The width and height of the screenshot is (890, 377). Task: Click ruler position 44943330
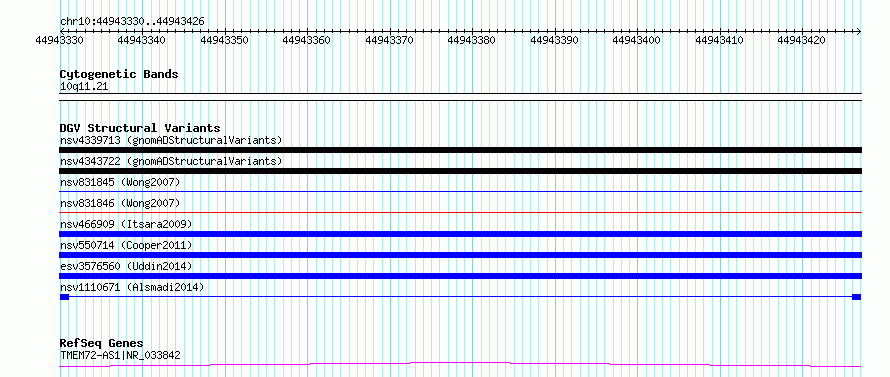(x=60, y=40)
